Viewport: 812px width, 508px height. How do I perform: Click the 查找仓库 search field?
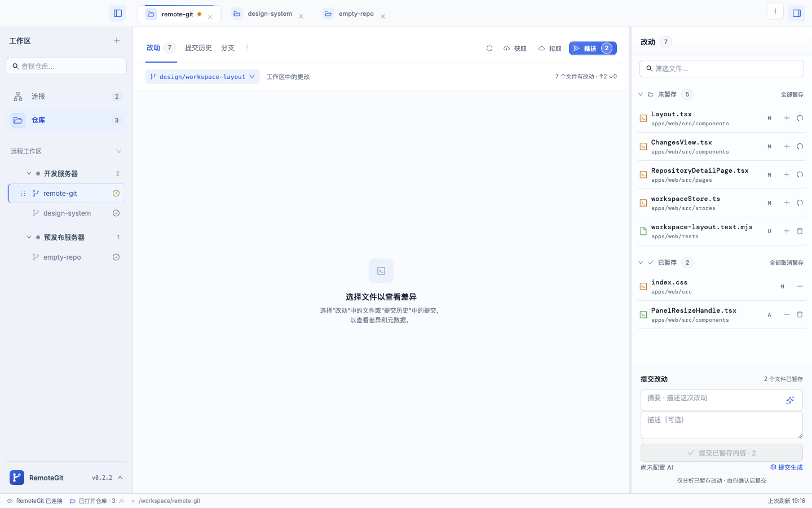pyautogui.click(x=66, y=66)
